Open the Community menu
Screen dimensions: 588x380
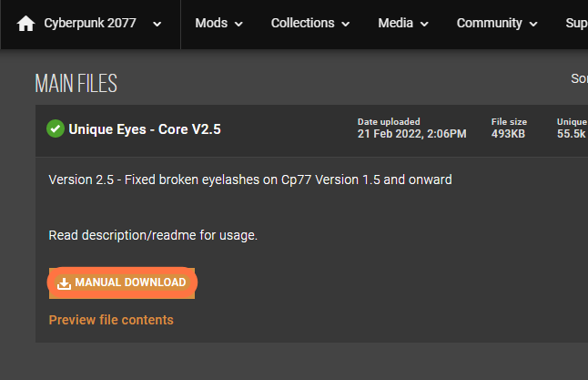(489, 23)
